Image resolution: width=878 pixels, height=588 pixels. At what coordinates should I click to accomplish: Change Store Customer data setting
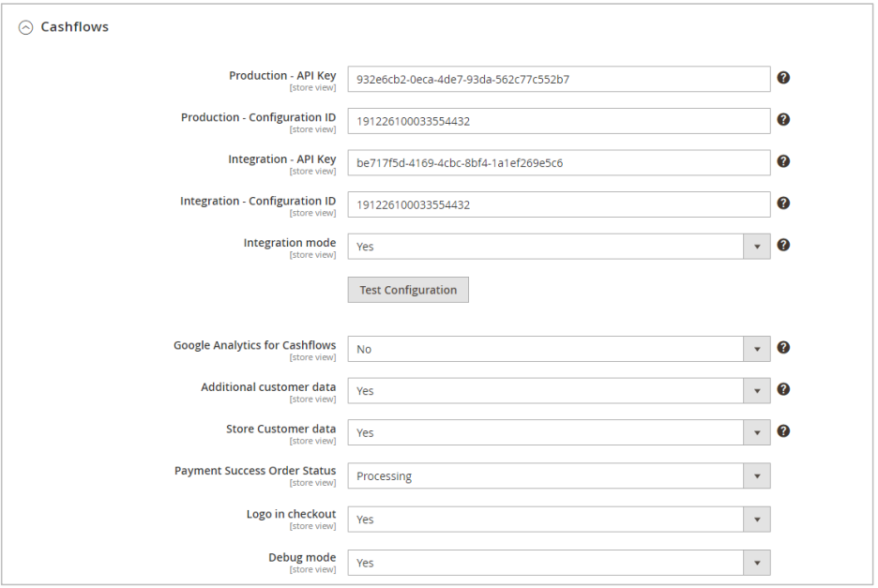click(x=756, y=432)
